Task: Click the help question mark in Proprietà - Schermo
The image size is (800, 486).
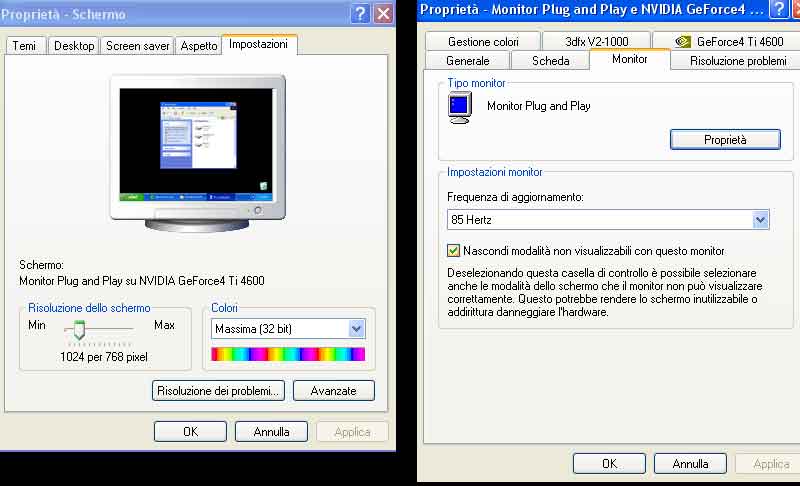Action: 360,14
